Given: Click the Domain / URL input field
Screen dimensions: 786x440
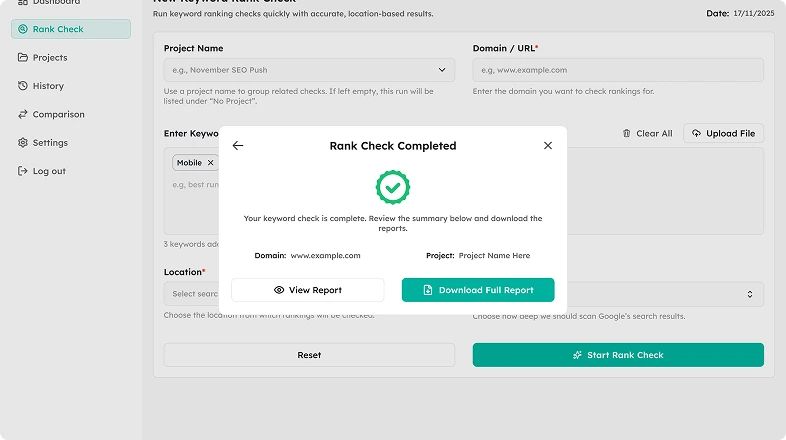Looking at the screenshot, I should (618, 70).
